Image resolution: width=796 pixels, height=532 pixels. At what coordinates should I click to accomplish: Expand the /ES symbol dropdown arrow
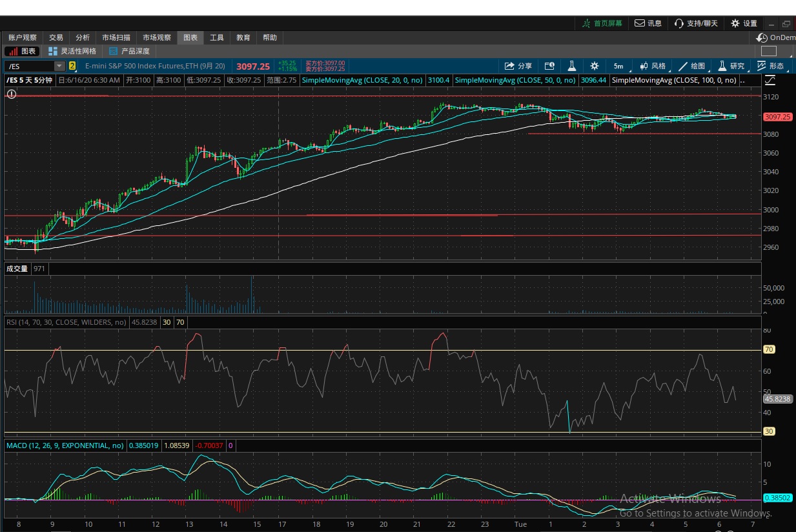click(x=60, y=66)
